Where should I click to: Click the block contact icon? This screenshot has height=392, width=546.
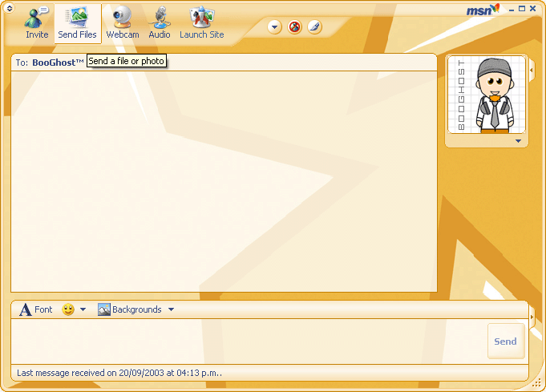pos(295,27)
